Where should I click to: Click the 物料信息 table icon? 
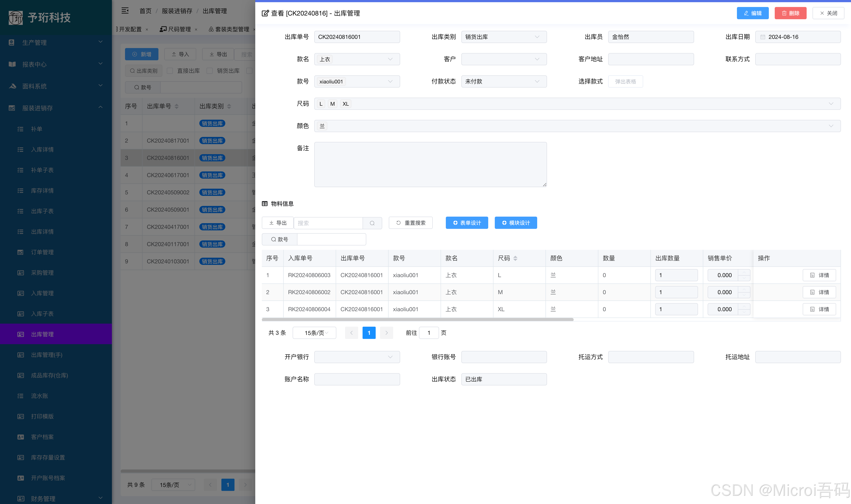(265, 204)
